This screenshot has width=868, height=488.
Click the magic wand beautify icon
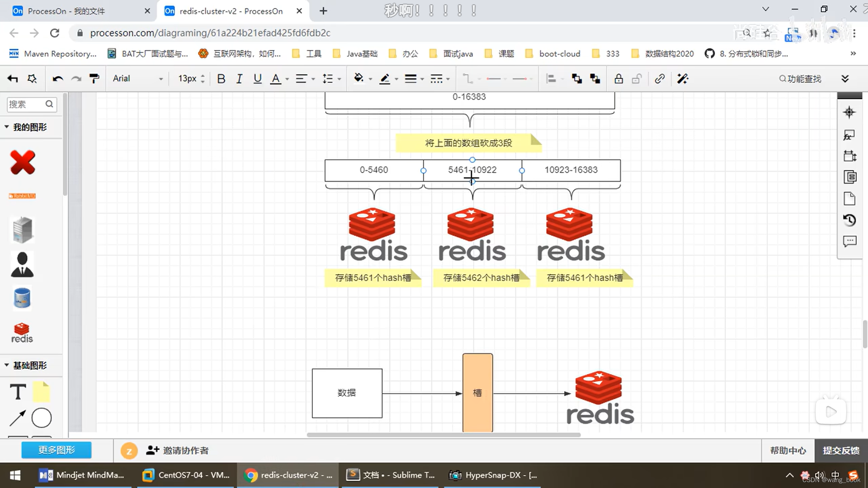coord(683,79)
